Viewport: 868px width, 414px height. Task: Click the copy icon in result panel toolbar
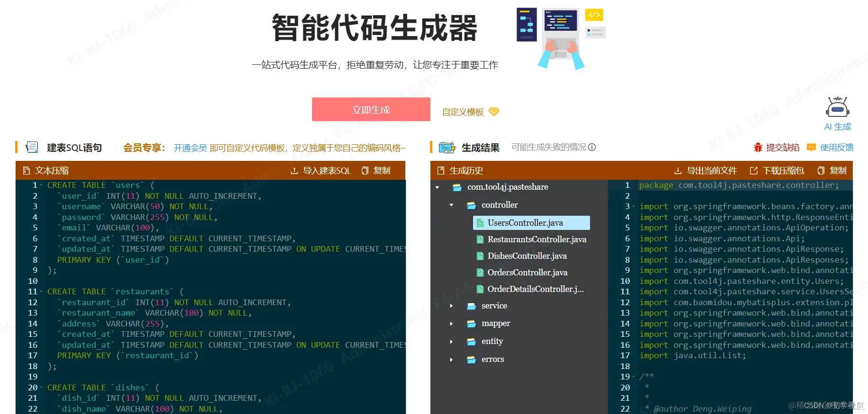[821, 170]
